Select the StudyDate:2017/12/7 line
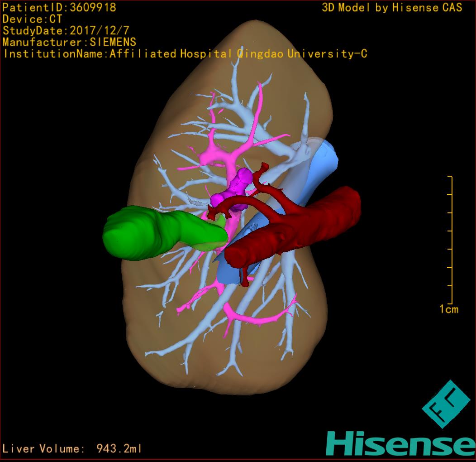Image resolution: width=476 pixels, height=462 pixels. 66,31
